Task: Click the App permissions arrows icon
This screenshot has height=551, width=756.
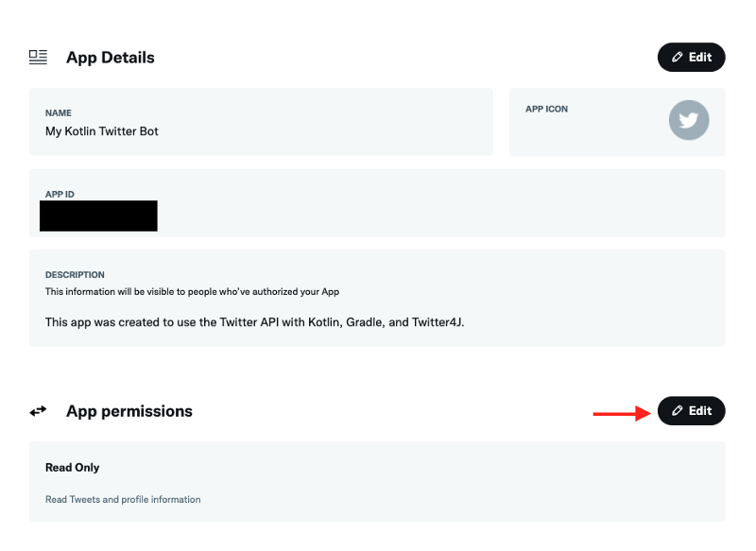Action: (x=38, y=411)
